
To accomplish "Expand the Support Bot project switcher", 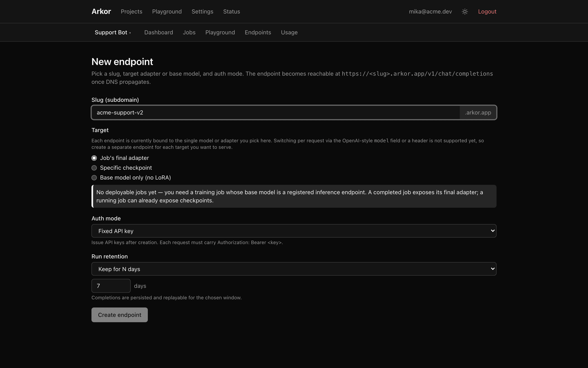I will 113,32.
